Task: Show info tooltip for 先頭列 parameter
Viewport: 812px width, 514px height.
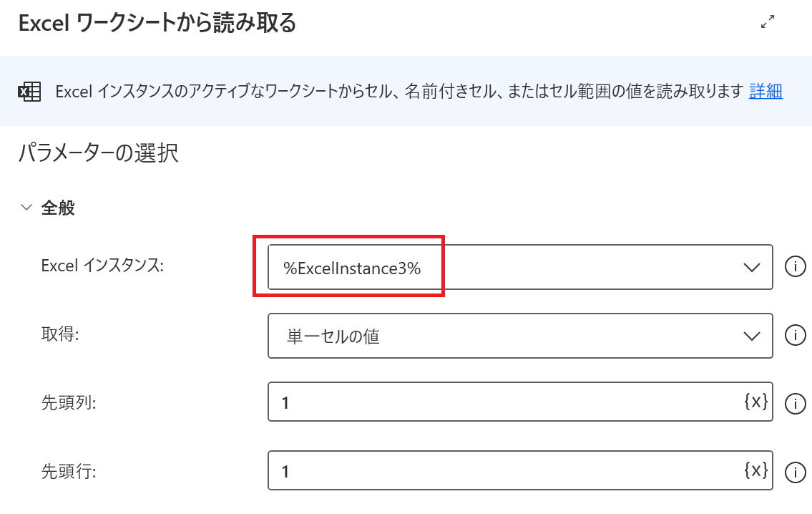Action: point(796,403)
